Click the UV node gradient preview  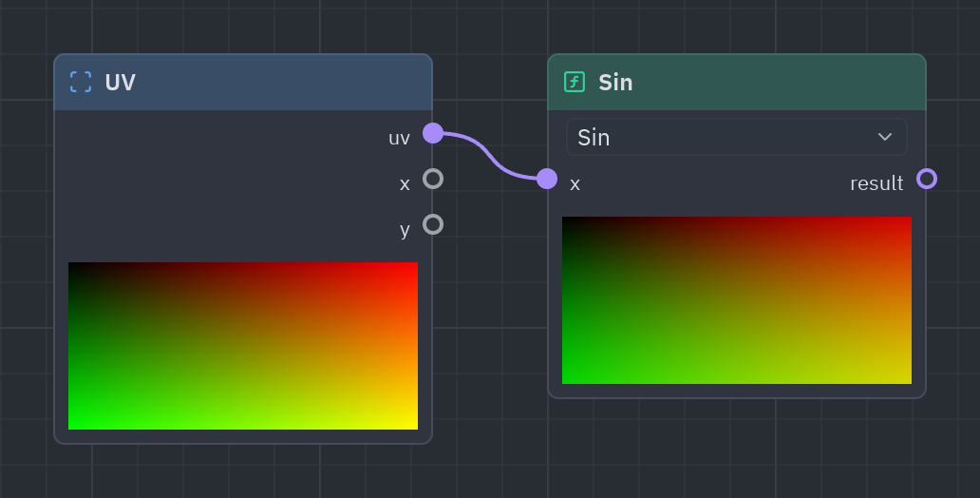click(243, 346)
